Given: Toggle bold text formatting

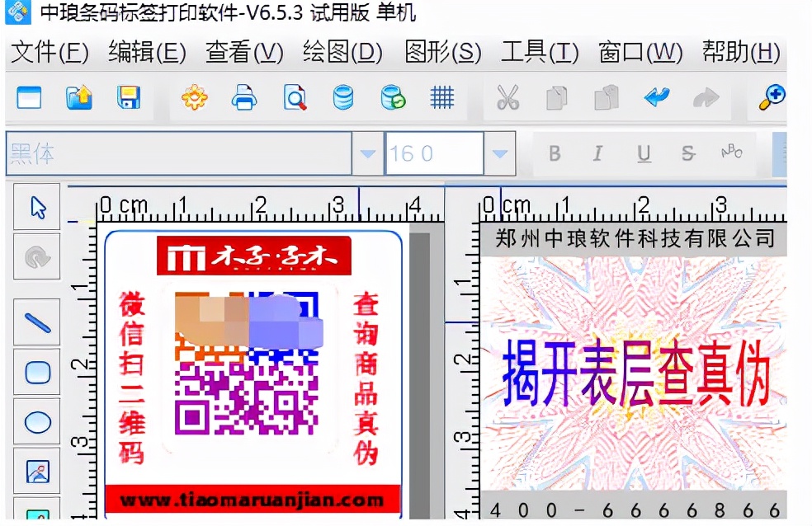Looking at the screenshot, I should pyautogui.click(x=555, y=153).
